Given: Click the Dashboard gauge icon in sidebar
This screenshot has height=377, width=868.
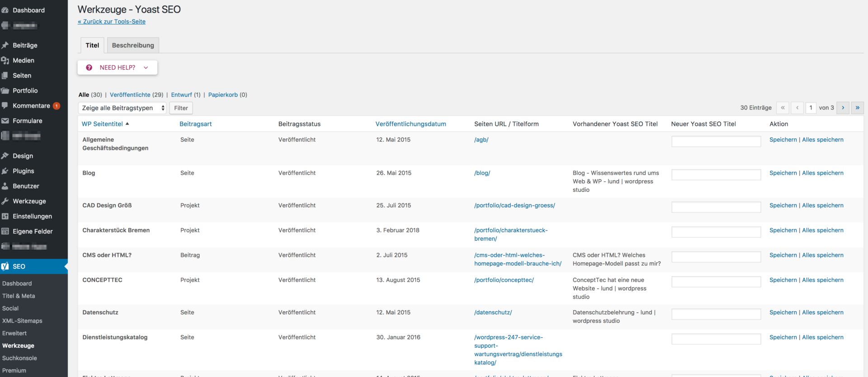Looking at the screenshot, I should pyautogui.click(x=5, y=10).
